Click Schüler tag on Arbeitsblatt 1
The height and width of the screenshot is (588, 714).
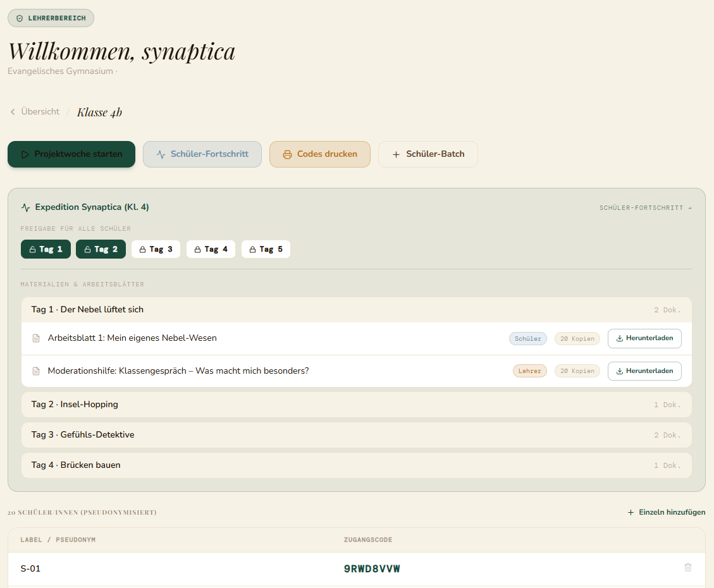pyautogui.click(x=528, y=339)
